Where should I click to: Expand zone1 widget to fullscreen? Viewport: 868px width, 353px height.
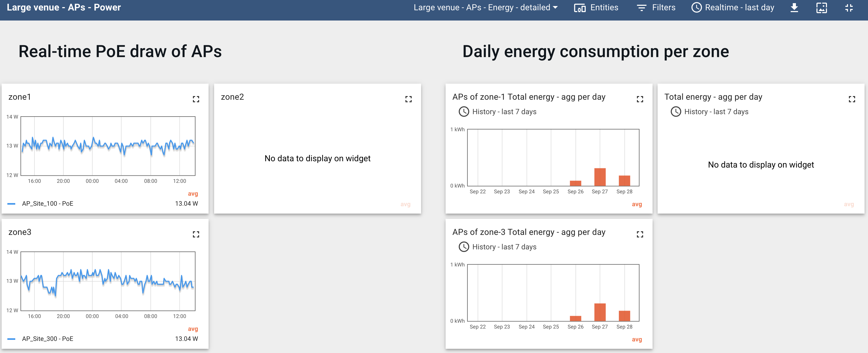pos(196,99)
